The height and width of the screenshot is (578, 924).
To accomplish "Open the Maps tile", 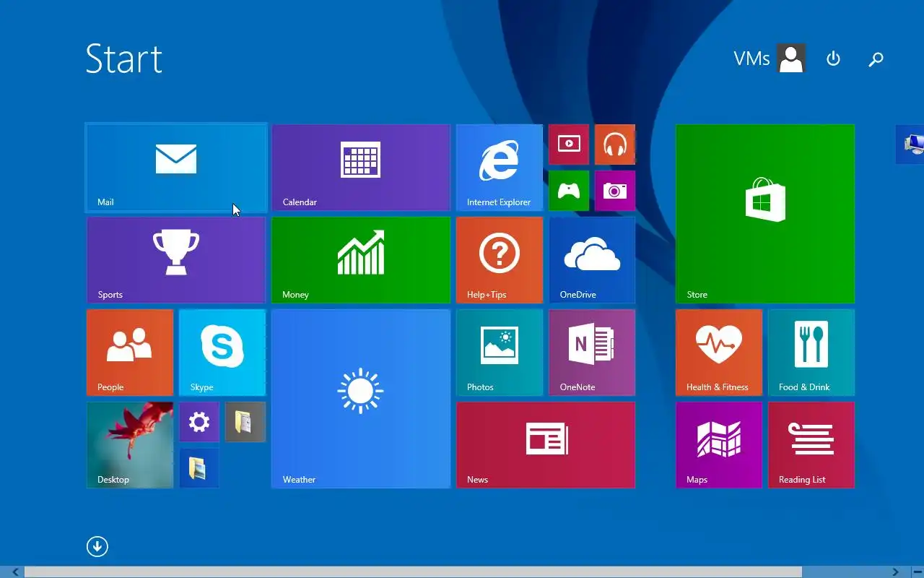I will pos(719,445).
